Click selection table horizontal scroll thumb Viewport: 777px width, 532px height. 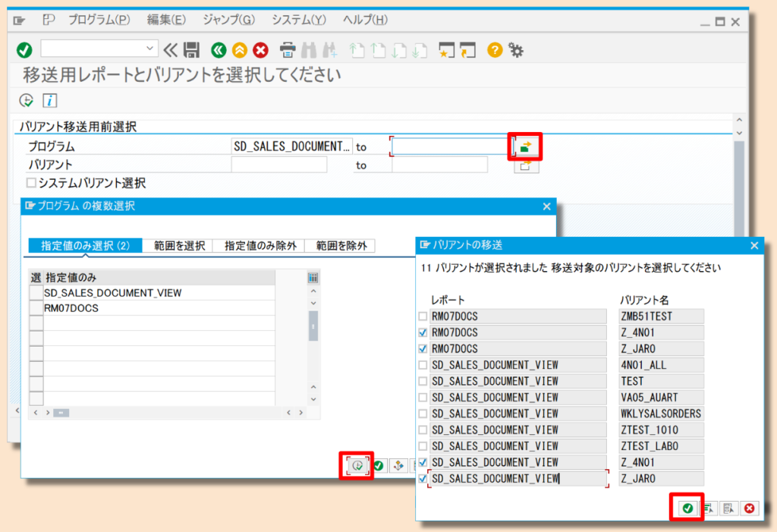tap(61, 413)
